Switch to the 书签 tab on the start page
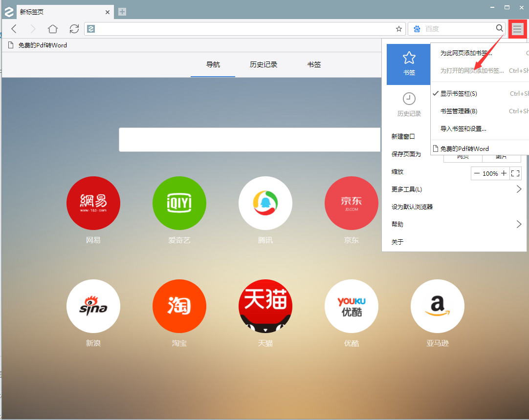Viewport: 529px width, 420px height. [314, 64]
